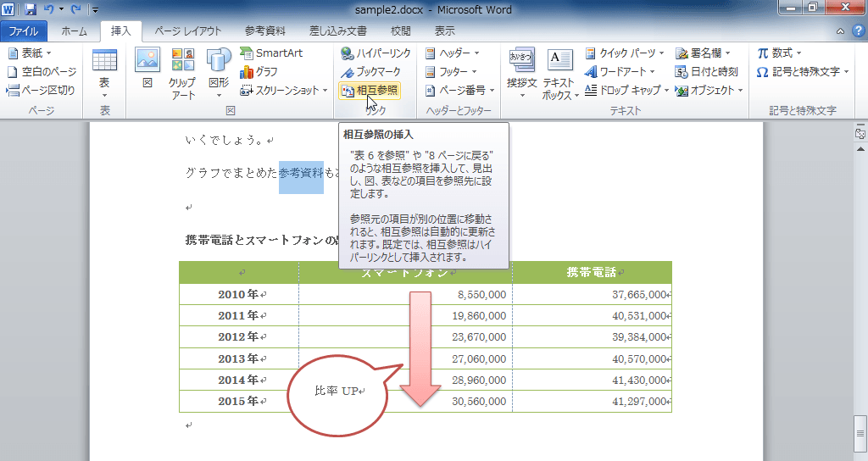Redo using the quick access toolbar
The image size is (868, 461).
[75, 9]
